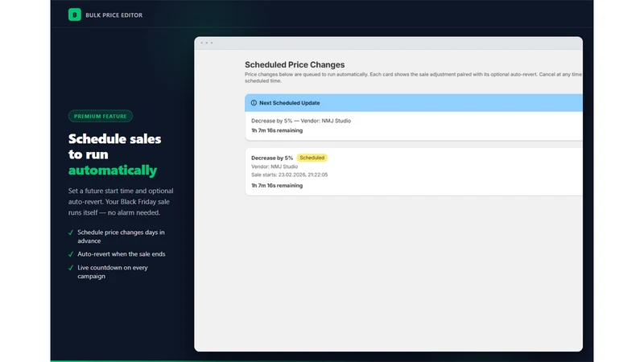The height and width of the screenshot is (362, 644).
Task: Click the 'Price changes below are queued' description
Action: 413,77
